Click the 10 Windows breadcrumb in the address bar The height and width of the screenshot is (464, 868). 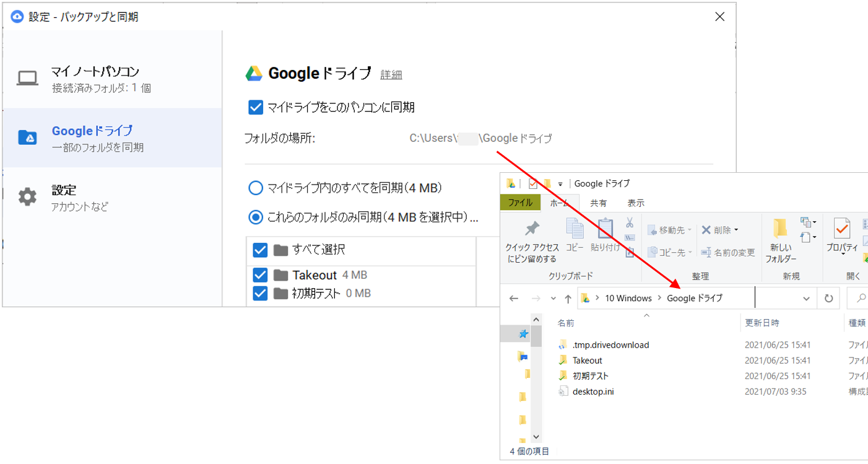coord(628,298)
